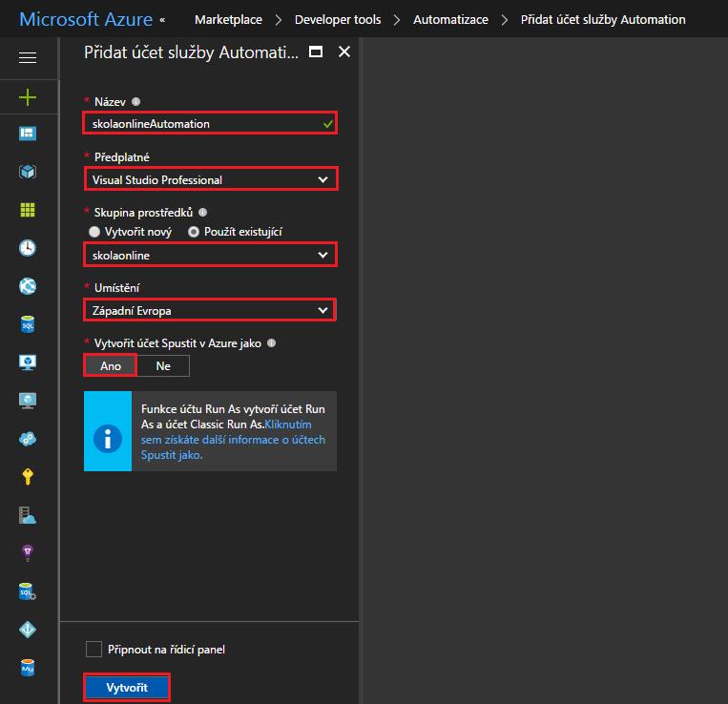
Task: Maximize the Přidat účet služby blade
Action: pyautogui.click(x=316, y=52)
